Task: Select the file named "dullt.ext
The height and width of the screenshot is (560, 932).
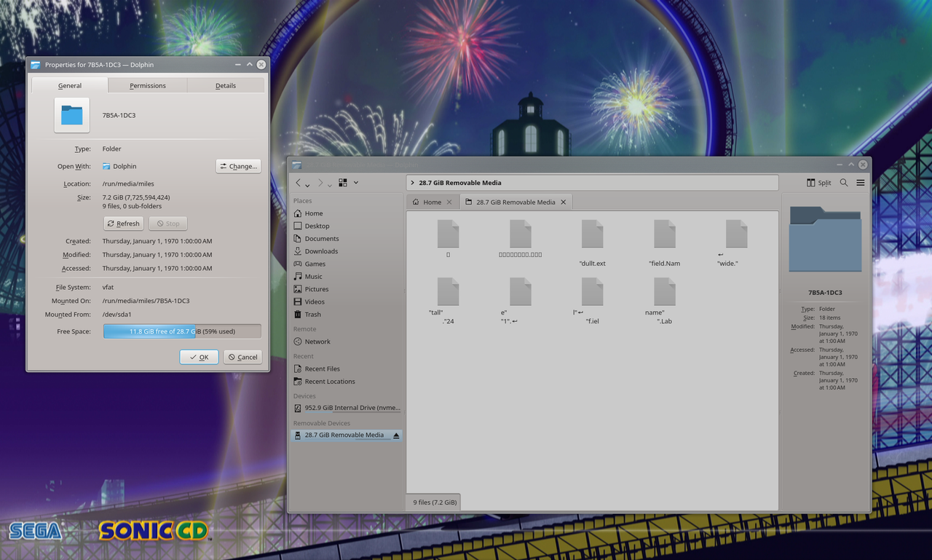Action: click(x=592, y=243)
